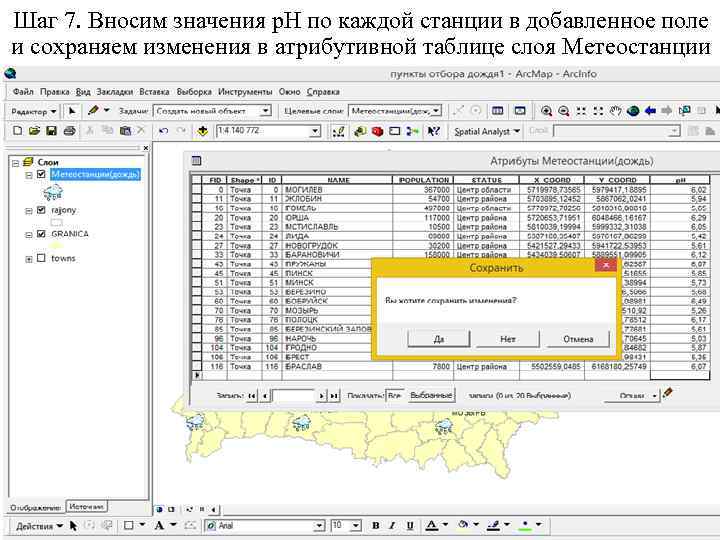Viewport: 720px width, 540px height.
Task: Switch to the Источник tab
Action: pos(87,506)
